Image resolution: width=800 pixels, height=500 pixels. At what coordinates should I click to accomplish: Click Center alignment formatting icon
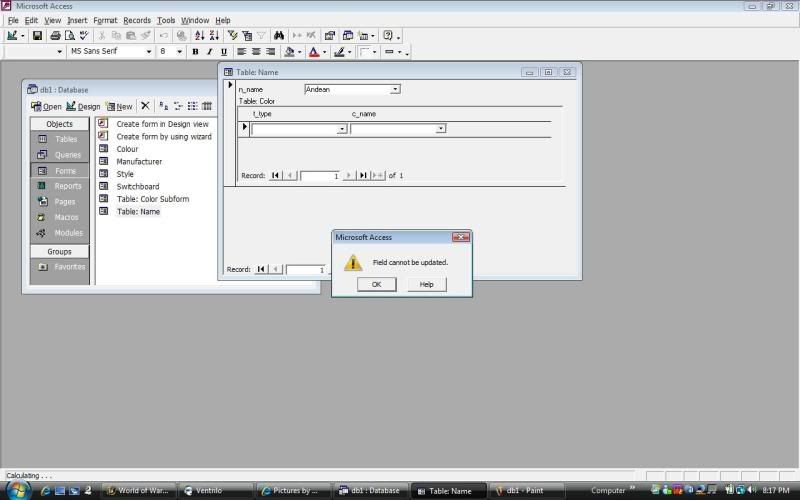click(256, 52)
